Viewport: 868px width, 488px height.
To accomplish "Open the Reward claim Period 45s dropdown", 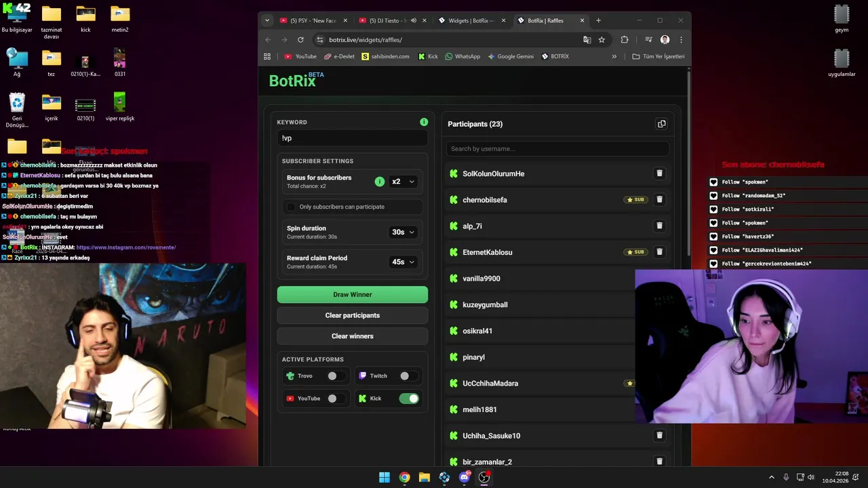I will coord(403,262).
